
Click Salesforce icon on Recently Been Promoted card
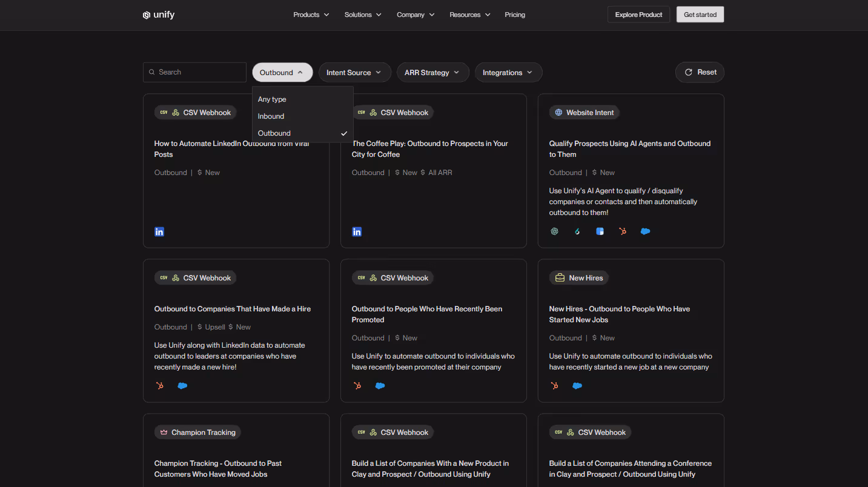(380, 385)
